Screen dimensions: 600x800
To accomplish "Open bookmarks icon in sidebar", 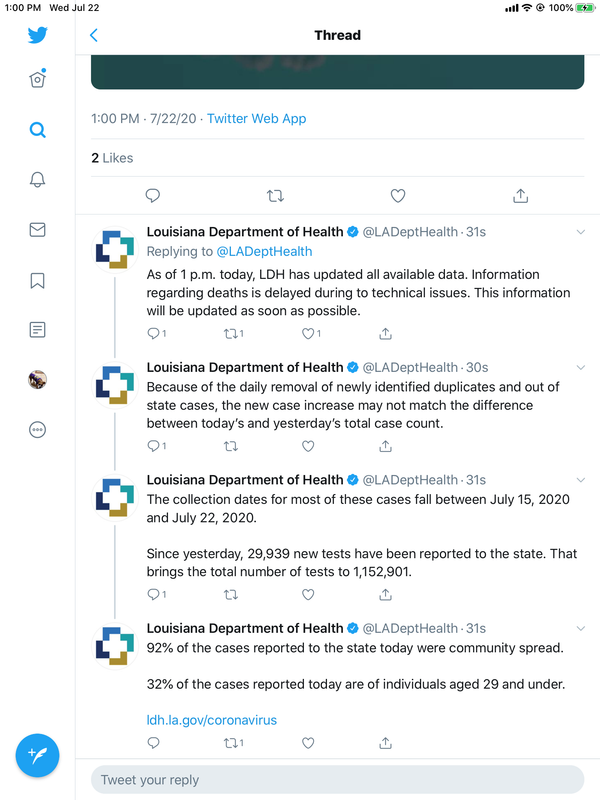I will coord(38,280).
